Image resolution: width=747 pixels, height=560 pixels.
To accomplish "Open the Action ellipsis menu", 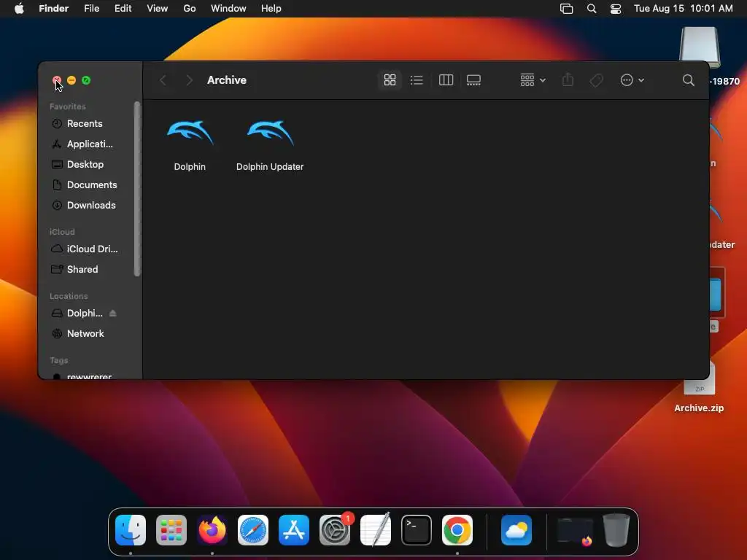I will click(632, 80).
